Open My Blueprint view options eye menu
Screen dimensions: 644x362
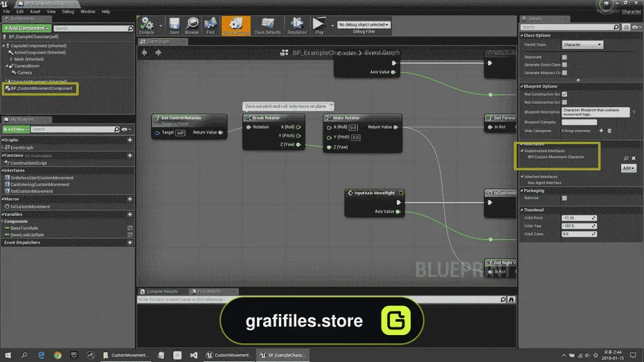pos(126,129)
